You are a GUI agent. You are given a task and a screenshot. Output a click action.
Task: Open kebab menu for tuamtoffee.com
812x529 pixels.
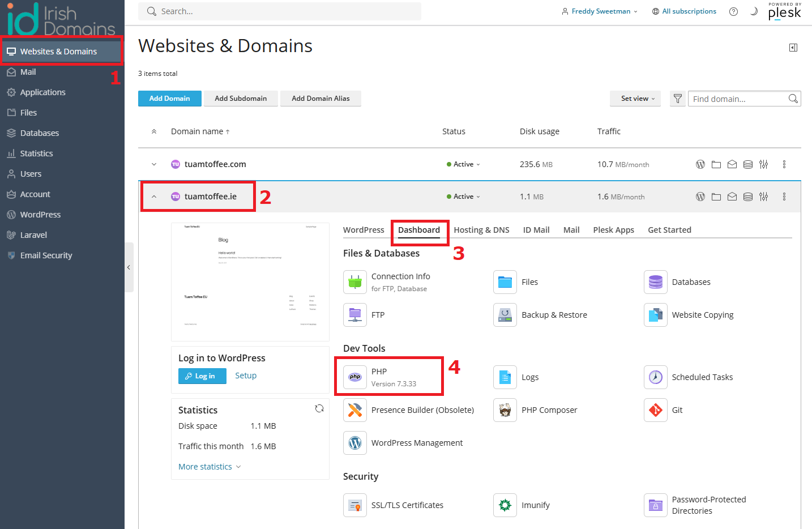tap(784, 164)
